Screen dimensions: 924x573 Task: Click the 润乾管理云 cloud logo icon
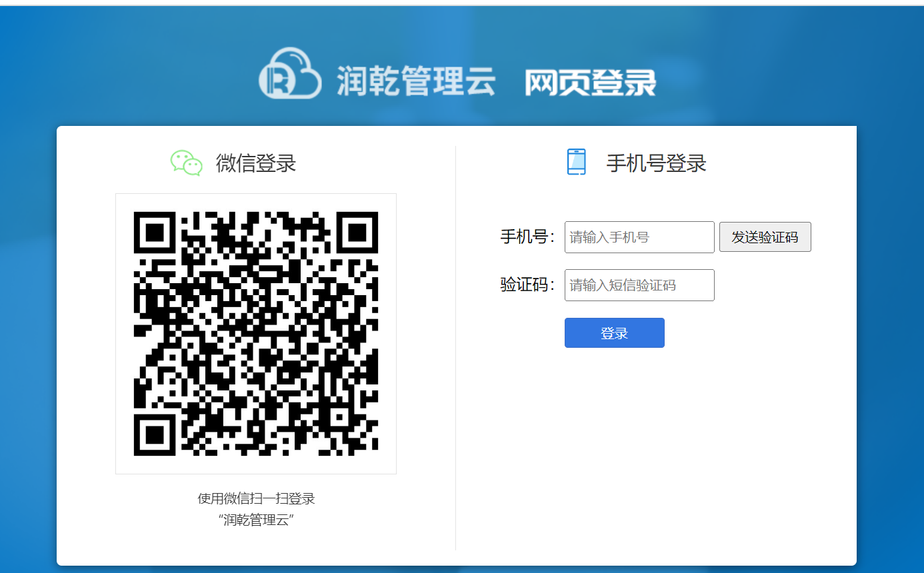tap(290, 73)
